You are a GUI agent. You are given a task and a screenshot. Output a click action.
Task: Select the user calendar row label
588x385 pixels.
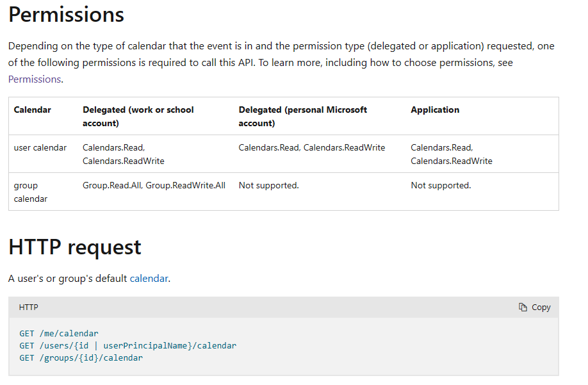[40, 148]
